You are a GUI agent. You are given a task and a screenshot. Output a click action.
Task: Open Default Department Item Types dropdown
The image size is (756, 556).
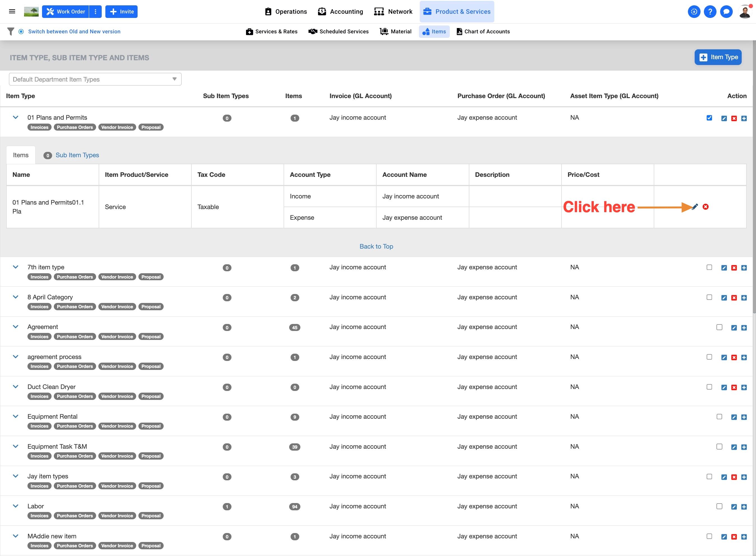coord(95,79)
